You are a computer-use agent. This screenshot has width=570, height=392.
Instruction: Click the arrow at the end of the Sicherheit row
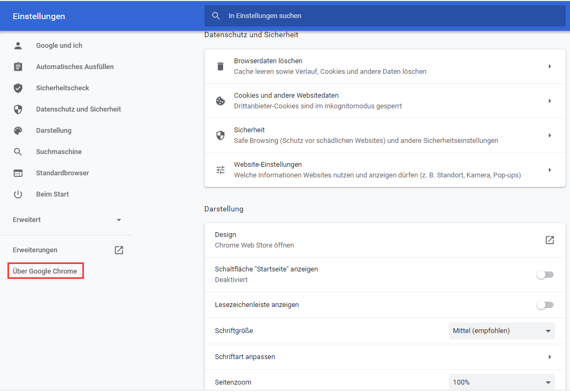(550, 135)
